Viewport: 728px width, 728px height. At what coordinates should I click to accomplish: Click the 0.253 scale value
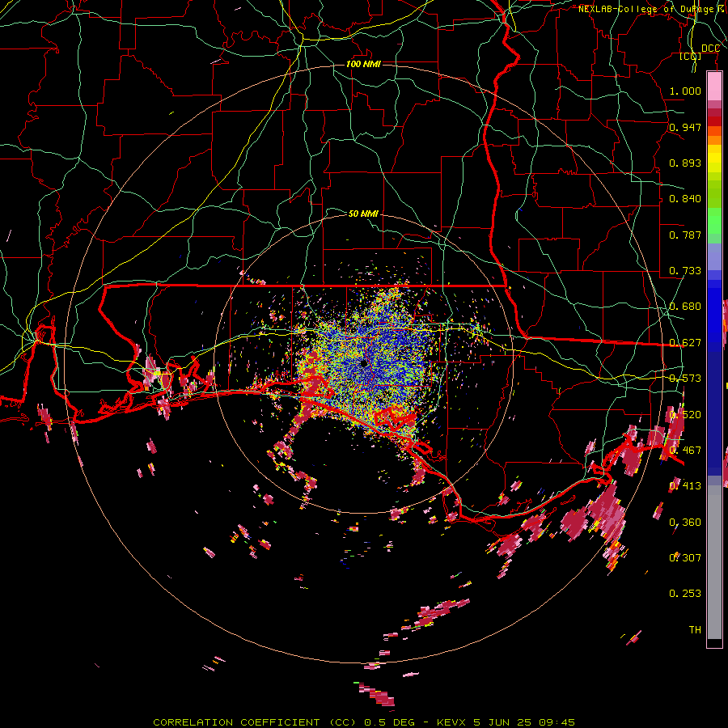pos(685,594)
